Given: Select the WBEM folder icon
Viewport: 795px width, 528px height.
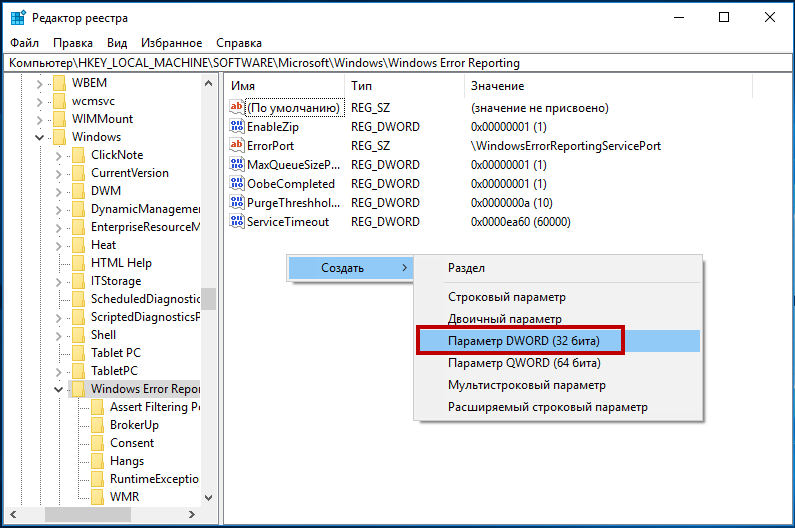Looking at the screenshot, I should 59,83.
